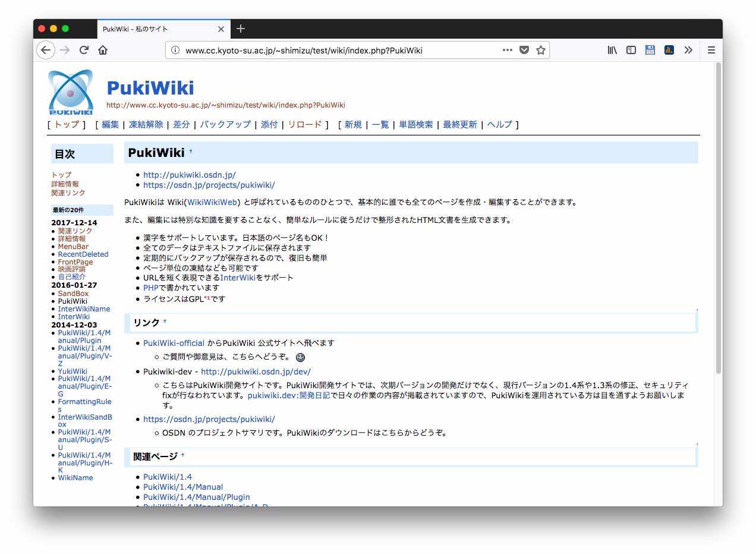Open InterWikiName in the sidebar
Image resolution: width=756 pixels, height=554 pixels.
click(x=84, y=309)
